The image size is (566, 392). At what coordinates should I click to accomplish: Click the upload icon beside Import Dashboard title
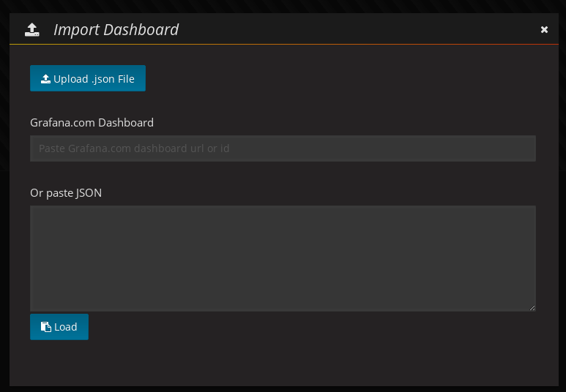click(x=32, y=29)
